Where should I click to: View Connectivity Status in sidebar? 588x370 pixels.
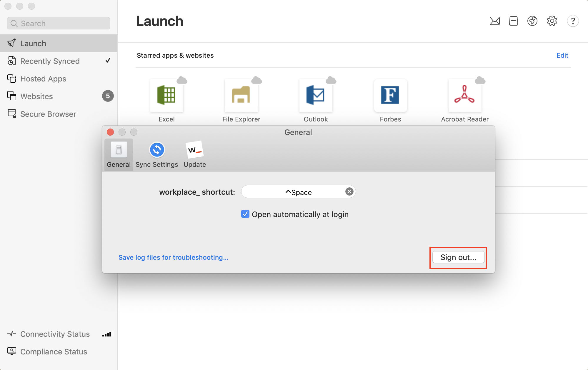click(x=59, y=334)
